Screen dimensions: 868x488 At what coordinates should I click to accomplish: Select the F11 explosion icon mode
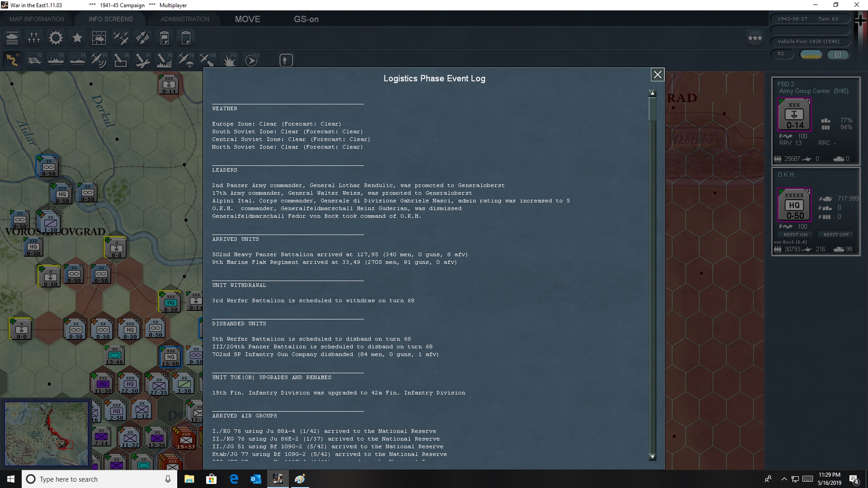click(229, 60)
